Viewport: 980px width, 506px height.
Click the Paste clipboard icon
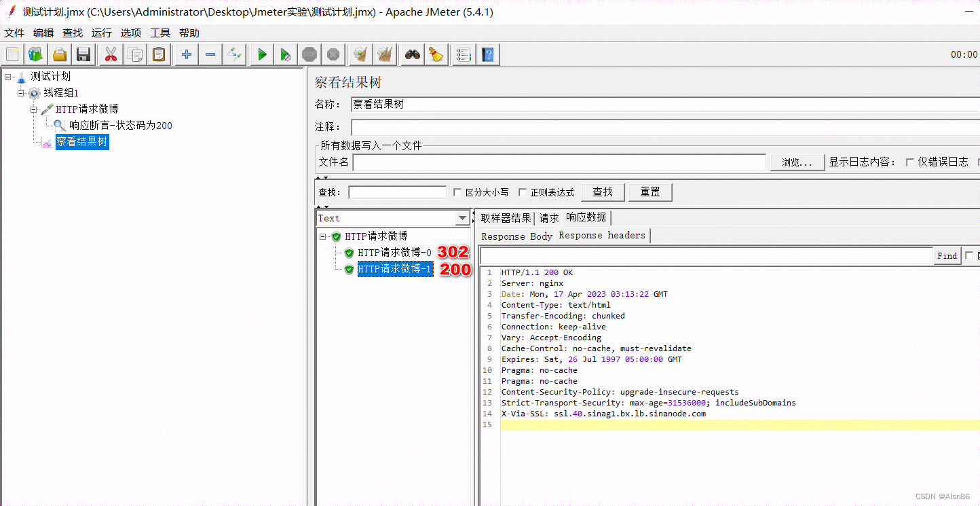pos(159,55)
